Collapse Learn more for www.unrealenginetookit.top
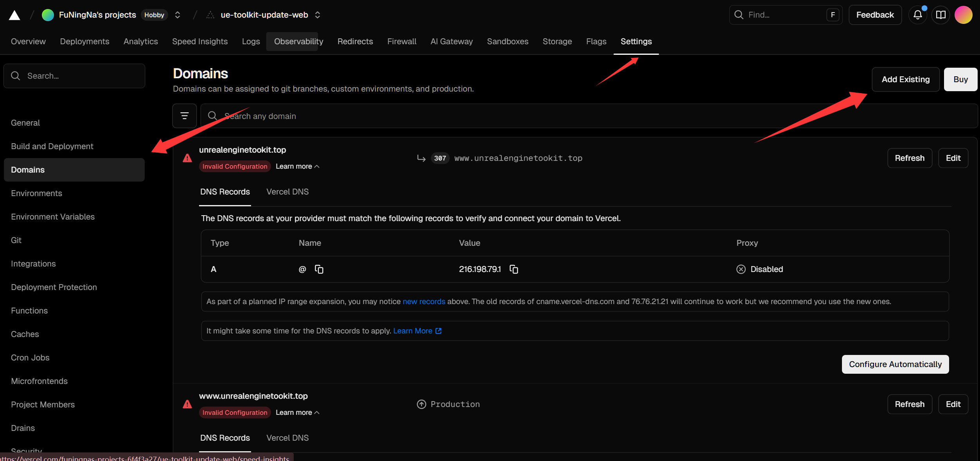Screen dimensions: 980x461 pyautogui.click(x=298, y=412)
